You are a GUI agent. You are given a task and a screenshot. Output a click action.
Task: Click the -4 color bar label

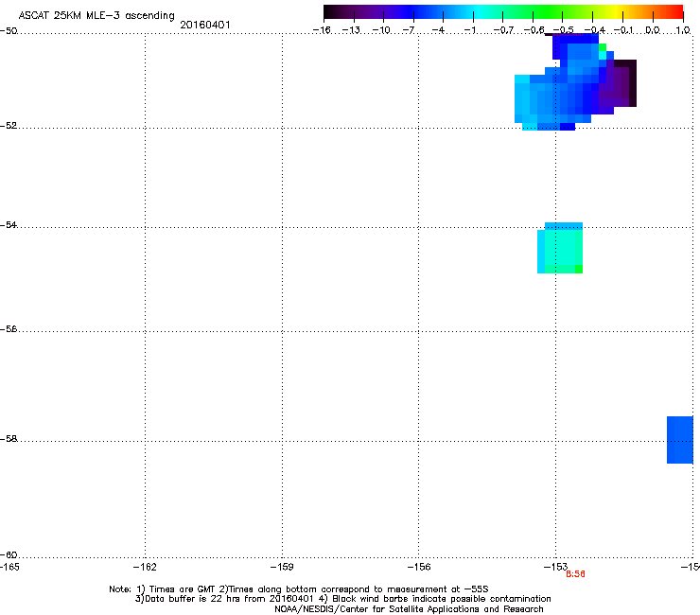[438, 30]
